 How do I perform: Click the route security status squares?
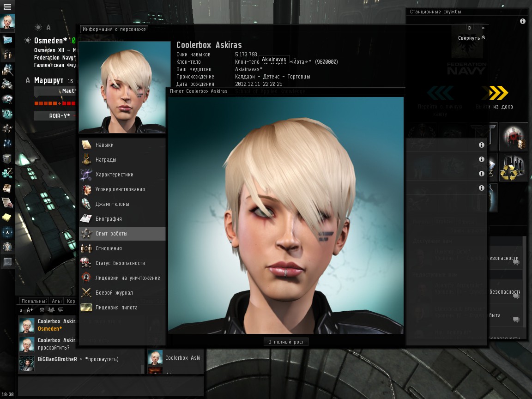pyautogui.click(x=55, y=103)
